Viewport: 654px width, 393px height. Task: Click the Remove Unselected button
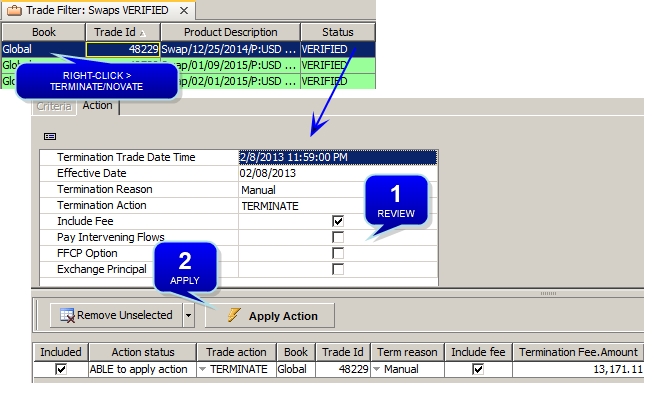(x=116, y=315)
